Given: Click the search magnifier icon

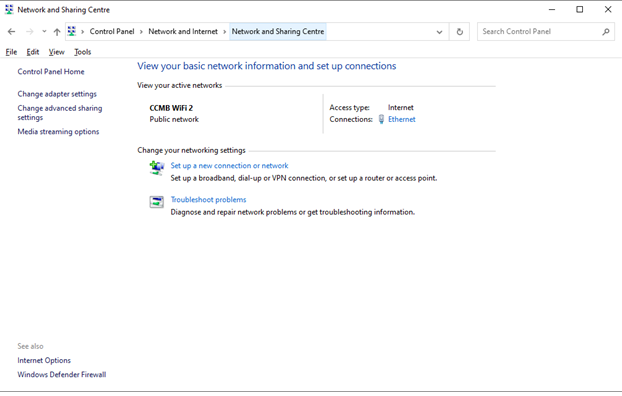Looking at the screenshot, I should point(605,32).
